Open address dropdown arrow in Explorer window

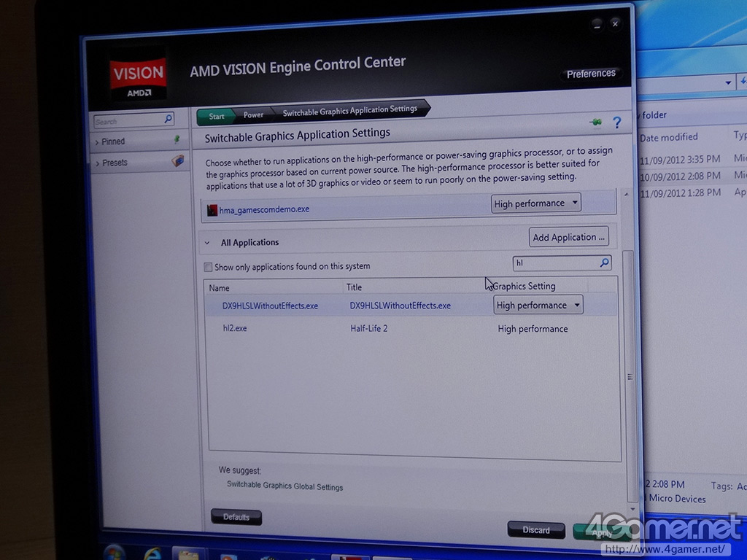point(728,83)
